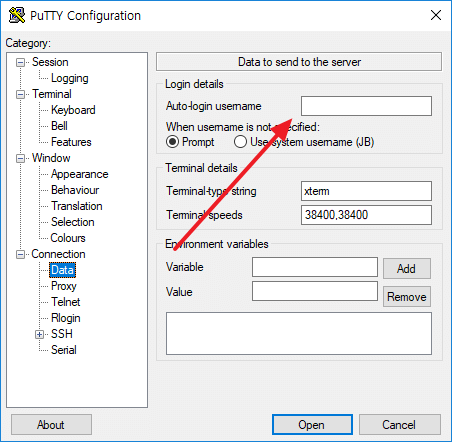This screenshot has width=452, height=442.
Task: Collapse the Connection tree node
Action: tap(20, 254)
